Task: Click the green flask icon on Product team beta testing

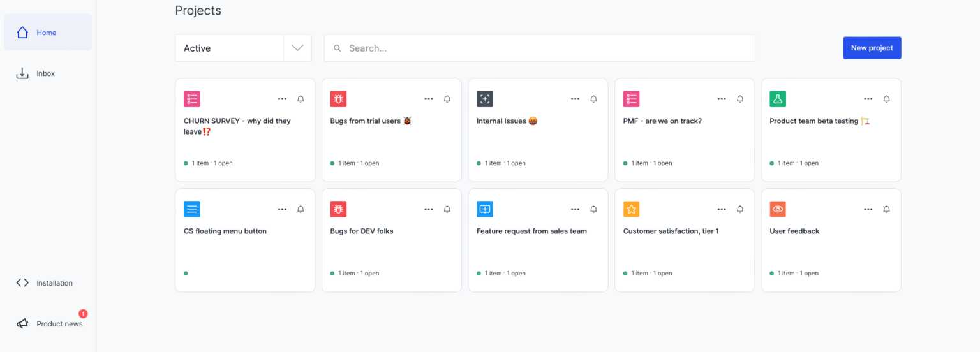Action: [778, 99]
